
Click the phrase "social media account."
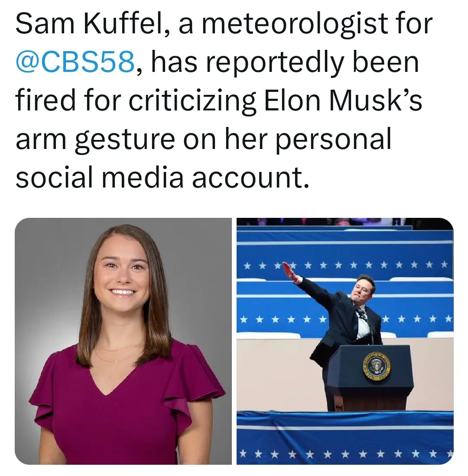click(162, 177)
